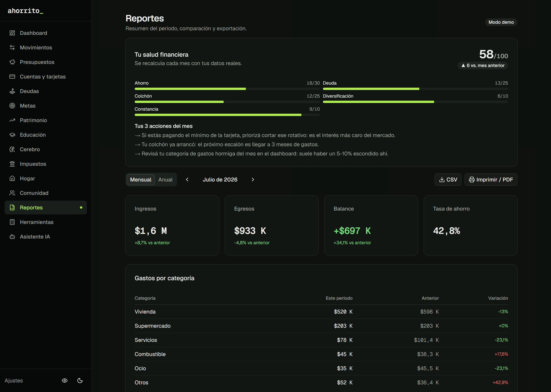Image resolution: width=551 pixels, height=392 pixels.
Task: Click the ahorrito_ logo
Action: pyautogui.click(x=25, y=11)
